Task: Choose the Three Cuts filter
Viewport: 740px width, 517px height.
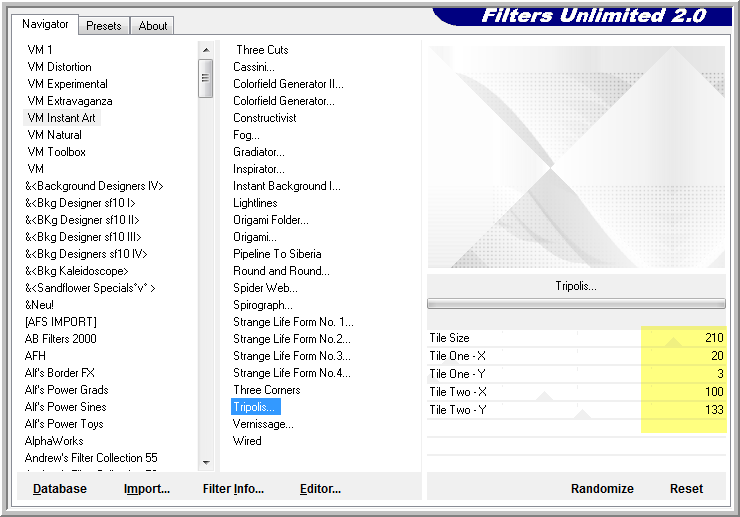Action: point(262,50)
